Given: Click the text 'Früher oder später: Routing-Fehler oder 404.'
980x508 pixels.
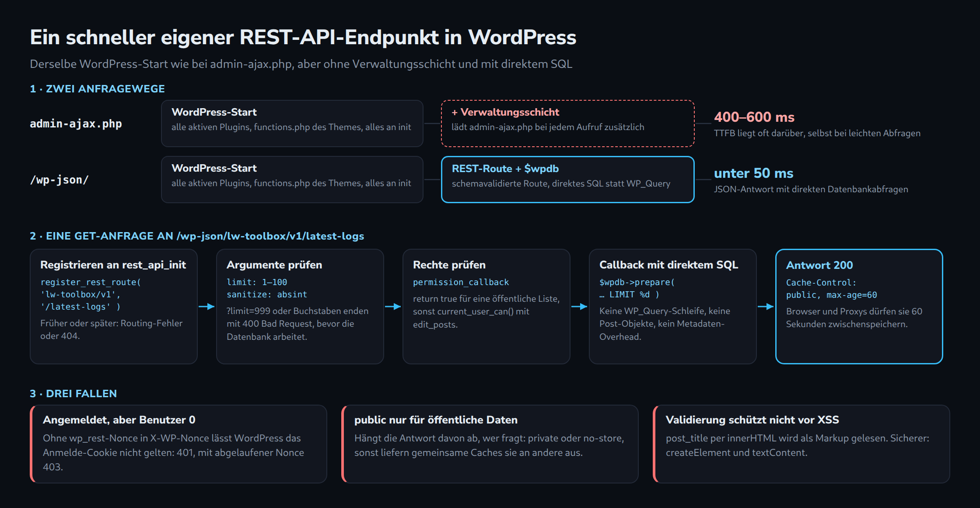Looking at the screenshot, I should click(x=111, y=330).
